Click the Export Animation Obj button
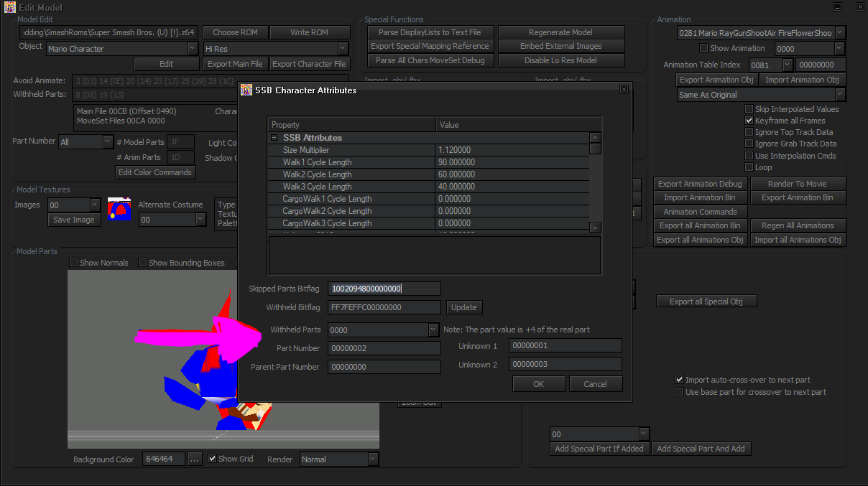The image size is (868, 486). (x=716, y=80)
